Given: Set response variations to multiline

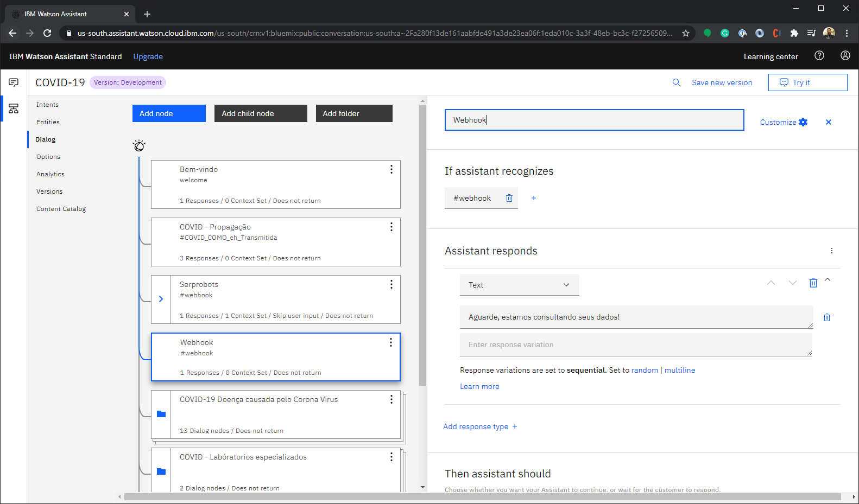Looking at the screenshot, I should point(680,370).
